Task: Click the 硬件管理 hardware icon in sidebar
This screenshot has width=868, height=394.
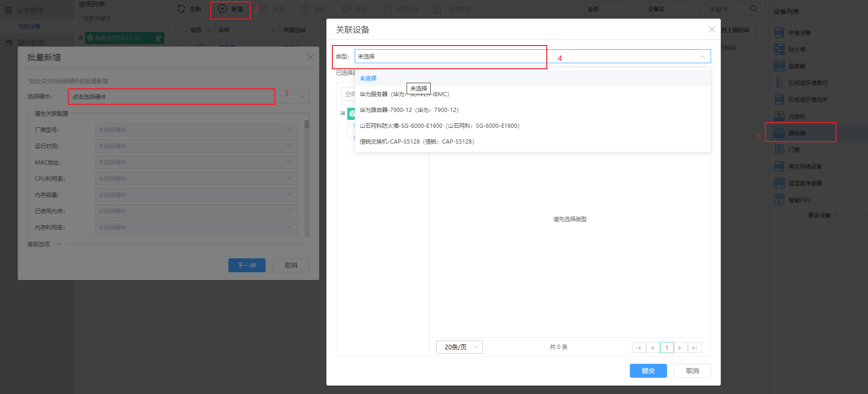Action: pyautogui.click(x=8, y=43)
